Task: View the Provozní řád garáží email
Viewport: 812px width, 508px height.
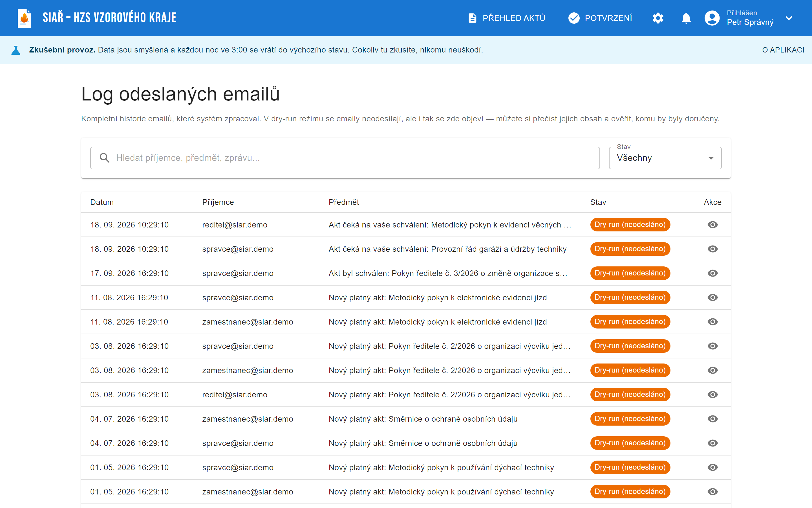Action: click(x=713, y=249)
